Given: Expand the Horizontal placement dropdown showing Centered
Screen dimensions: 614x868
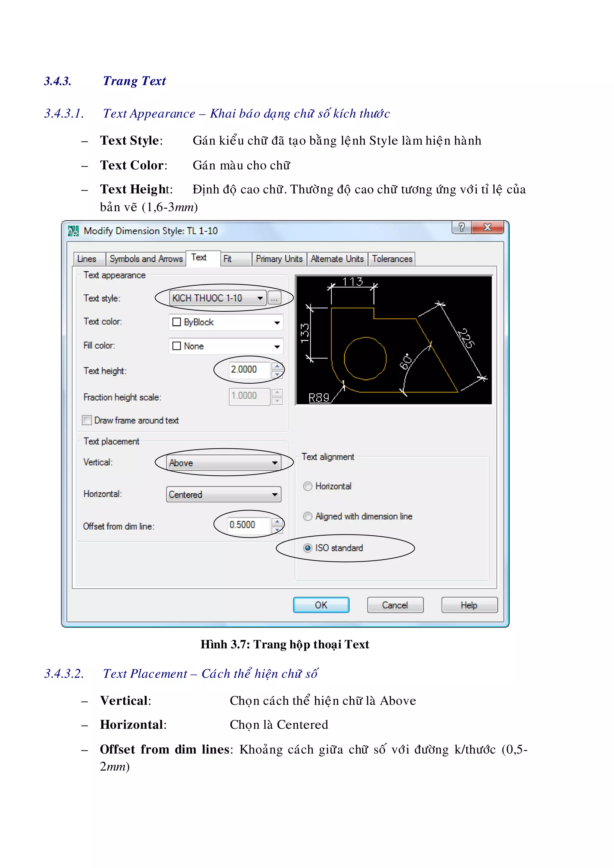Looking at the screenshot, I should (223, 495).
